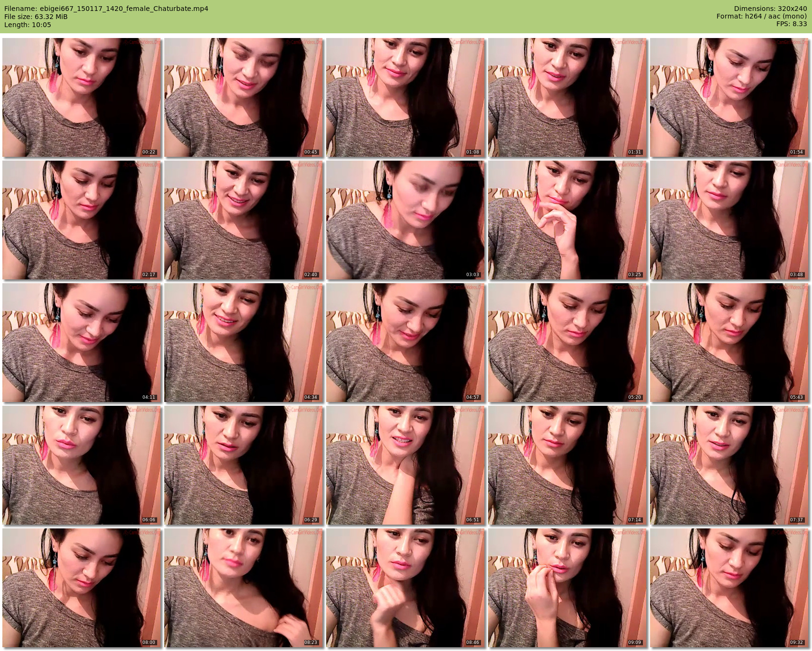The width and height of the screenshot is (812, 651).
Task: Select the frame marked 07:37
Action: coord(729,465)
